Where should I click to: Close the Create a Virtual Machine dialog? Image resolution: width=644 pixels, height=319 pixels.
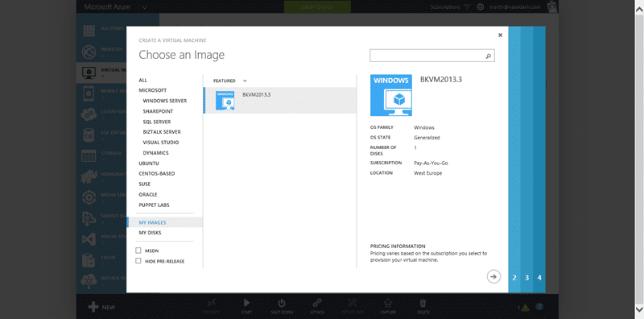click(500, 35)
